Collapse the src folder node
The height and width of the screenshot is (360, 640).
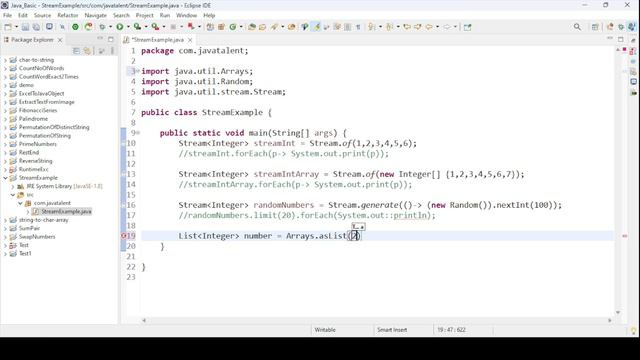coord(13,195)
